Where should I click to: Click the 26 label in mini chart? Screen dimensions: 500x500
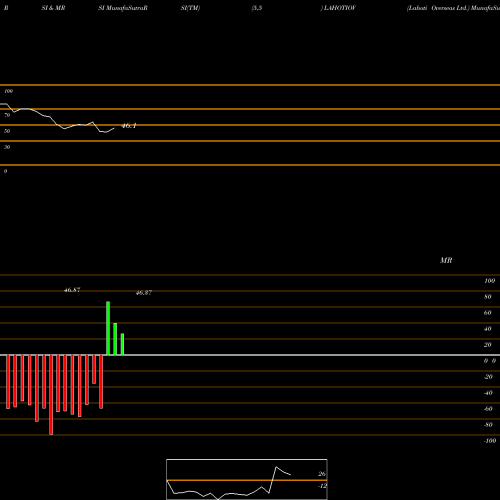coord(322,474)
